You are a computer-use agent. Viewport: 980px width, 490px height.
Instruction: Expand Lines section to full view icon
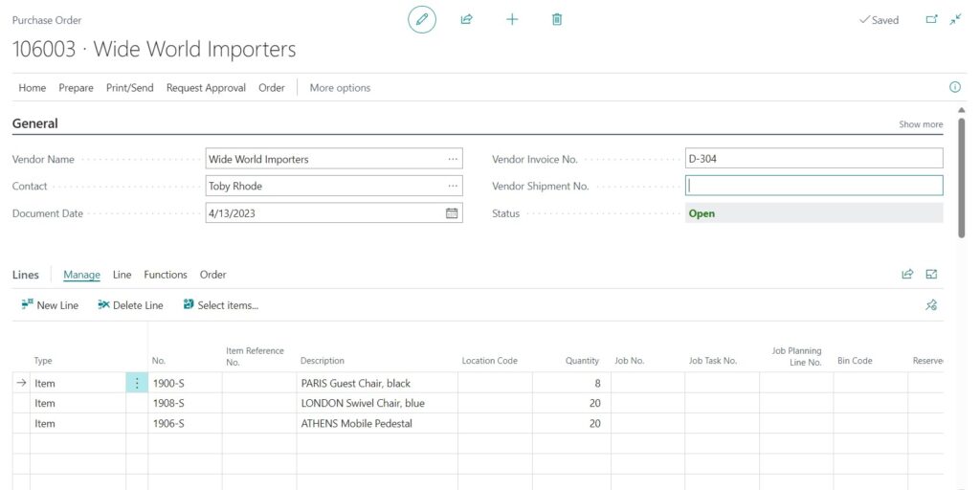coord(931,274)
